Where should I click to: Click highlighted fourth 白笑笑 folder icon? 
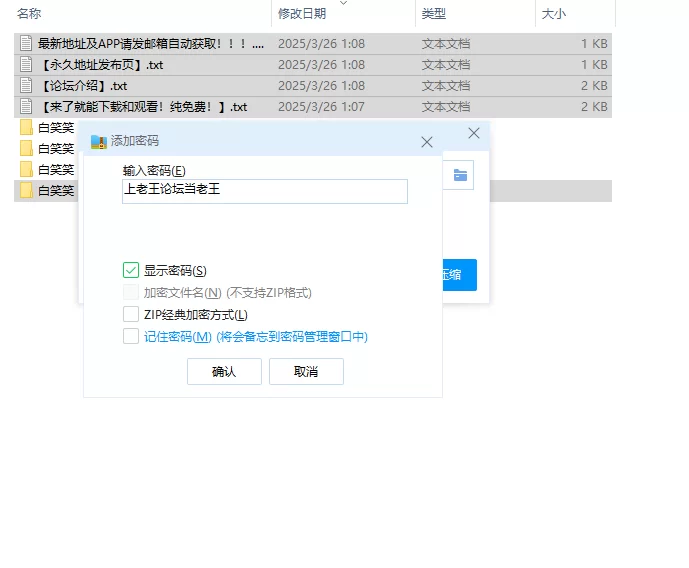coord(26,191)
